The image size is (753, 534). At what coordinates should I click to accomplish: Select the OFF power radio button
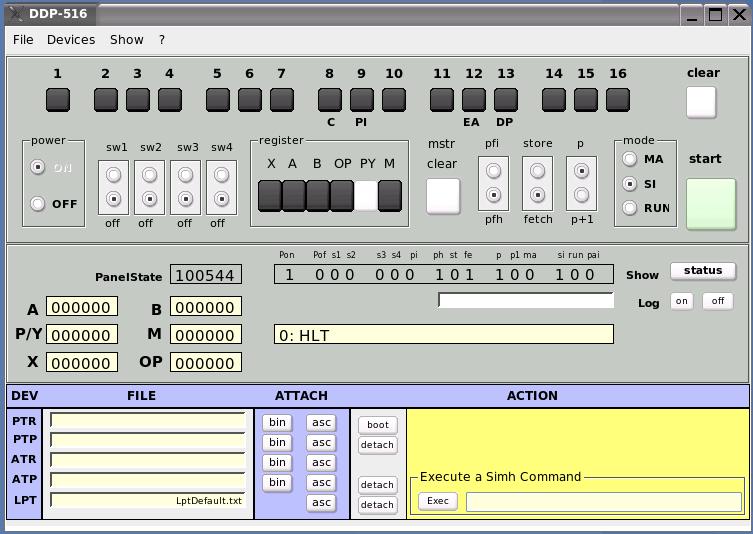pyautogui.click(x=38, y=204)
